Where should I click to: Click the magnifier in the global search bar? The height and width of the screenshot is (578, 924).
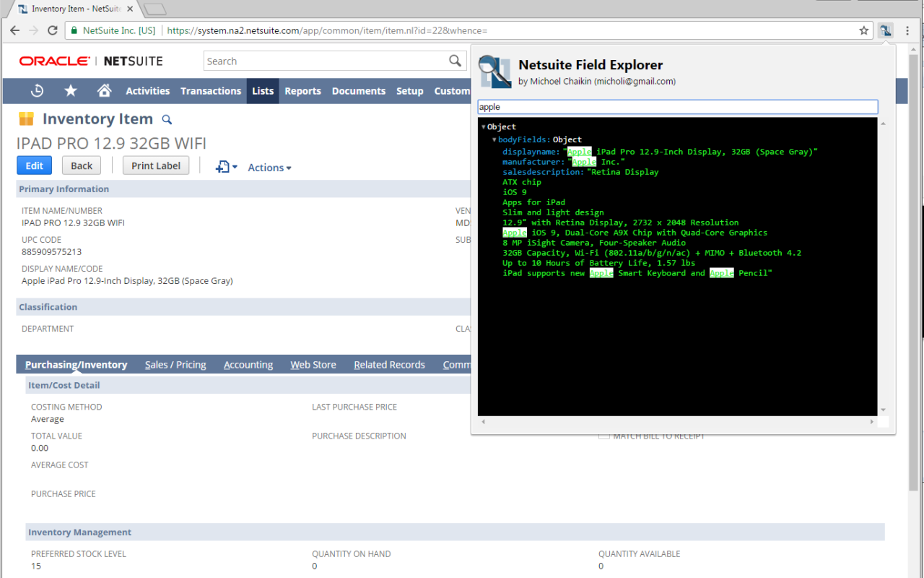coord(454,61)
